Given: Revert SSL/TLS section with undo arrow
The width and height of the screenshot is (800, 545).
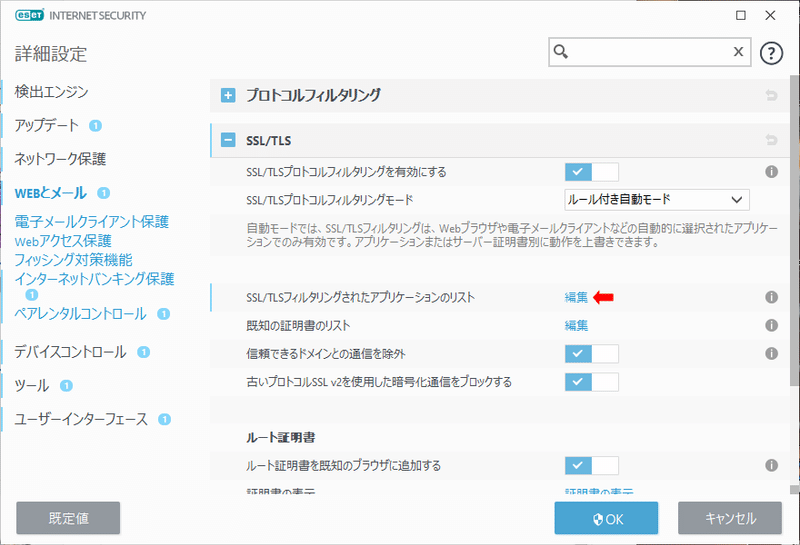Looking at the screenshot, I should coord(771,140).
